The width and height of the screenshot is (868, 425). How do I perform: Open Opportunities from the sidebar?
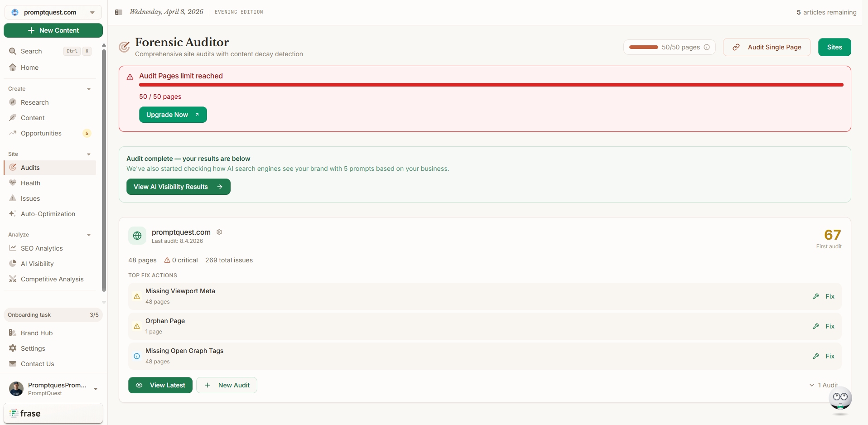click(x=41, y=133)
